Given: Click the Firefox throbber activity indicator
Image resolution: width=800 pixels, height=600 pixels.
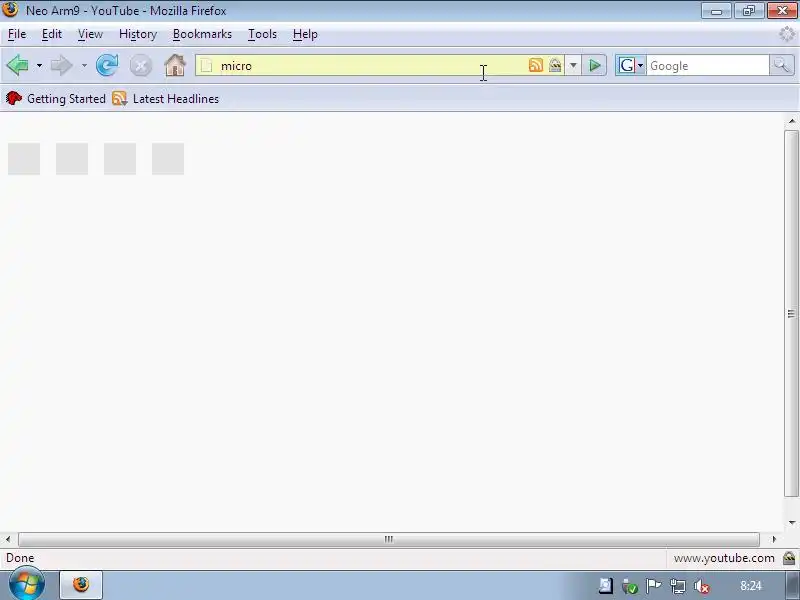Looking at the screenshot, I should pyautogui.click(x=787, y=34).
